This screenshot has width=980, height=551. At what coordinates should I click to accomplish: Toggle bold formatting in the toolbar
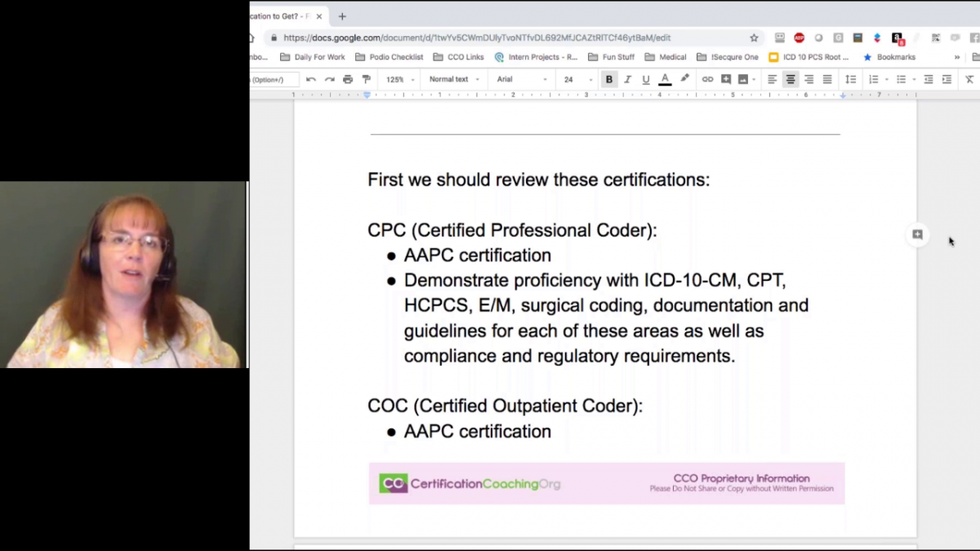(608, 78)
